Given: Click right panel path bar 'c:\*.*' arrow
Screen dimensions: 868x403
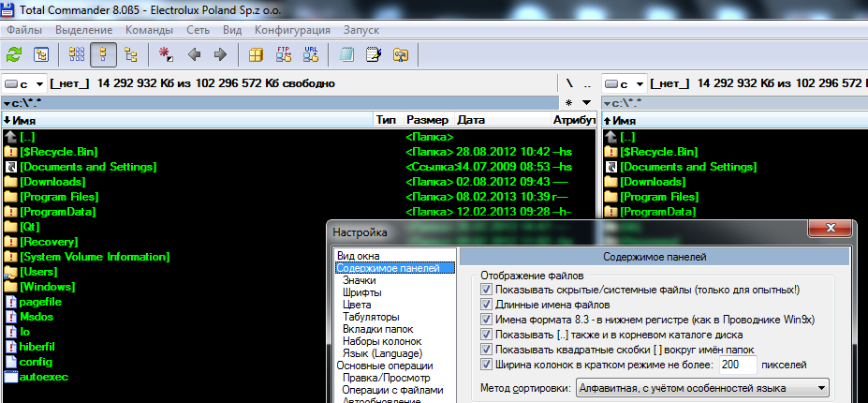Looking at the screenshot, I should (x=607, y=103).
